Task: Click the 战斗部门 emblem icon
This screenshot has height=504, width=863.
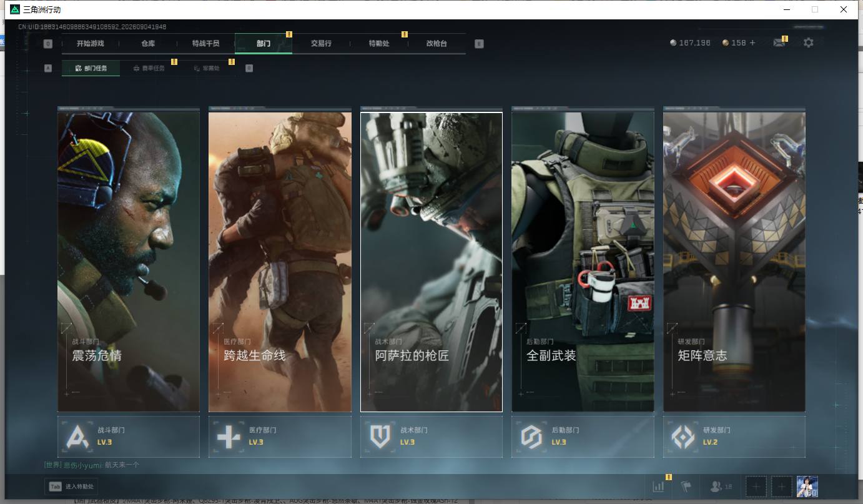Action: coord(77,437)
